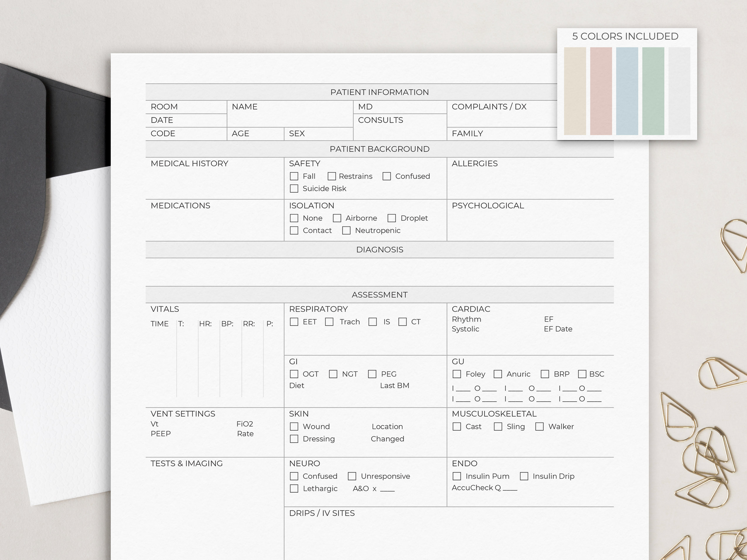Click the ASSESSMENT section header
Screen dimensions: 747x560
[x=380, y=295]
